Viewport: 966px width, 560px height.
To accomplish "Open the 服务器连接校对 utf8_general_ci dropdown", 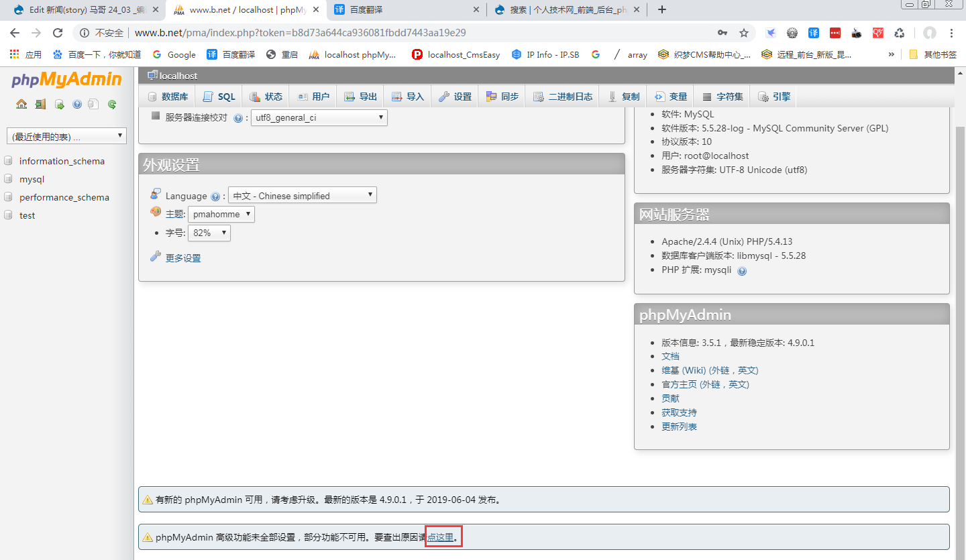I will pyautogui.click(x=319, y=117).
